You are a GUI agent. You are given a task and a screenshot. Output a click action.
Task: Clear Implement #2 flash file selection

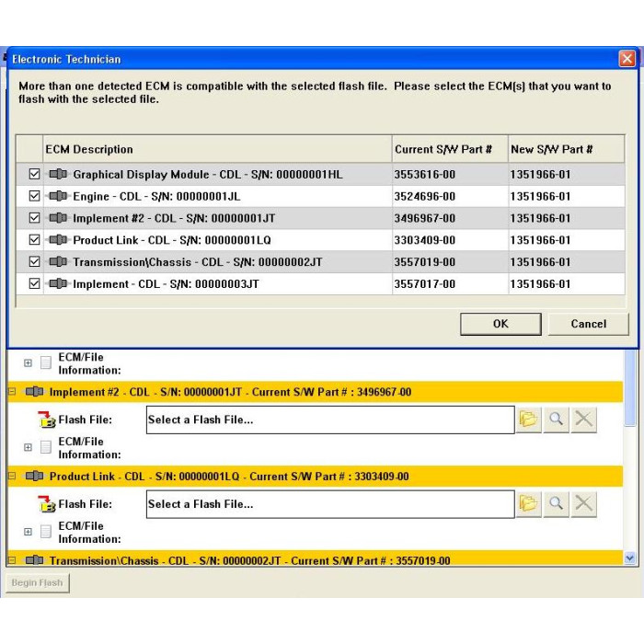[x=583, y=420]
